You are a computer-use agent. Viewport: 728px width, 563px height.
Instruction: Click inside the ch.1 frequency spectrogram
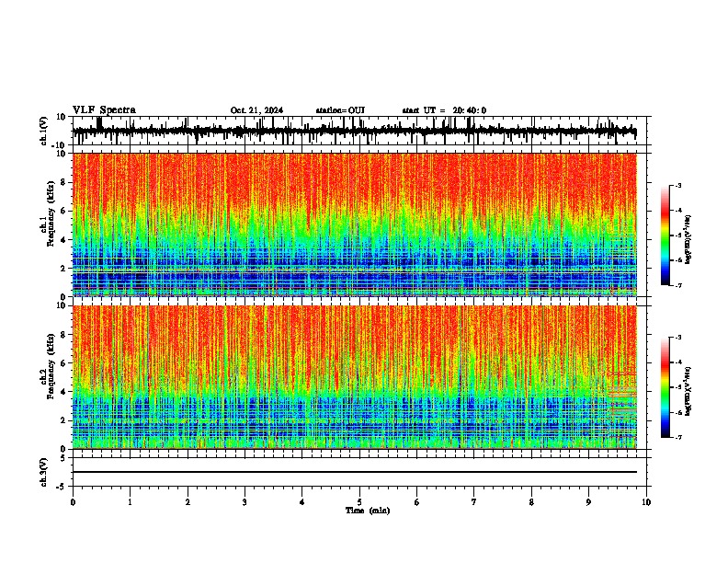(355, 224)
